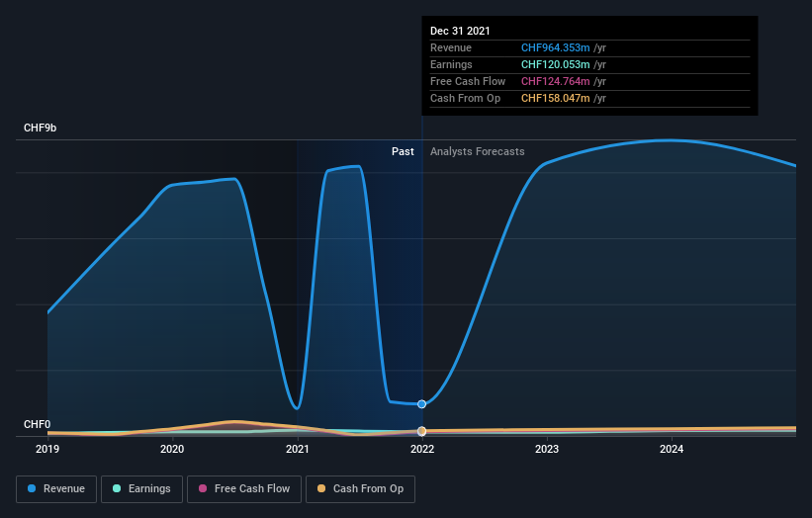Click the CHF0 y-axis label

click(x=38, y=424)
